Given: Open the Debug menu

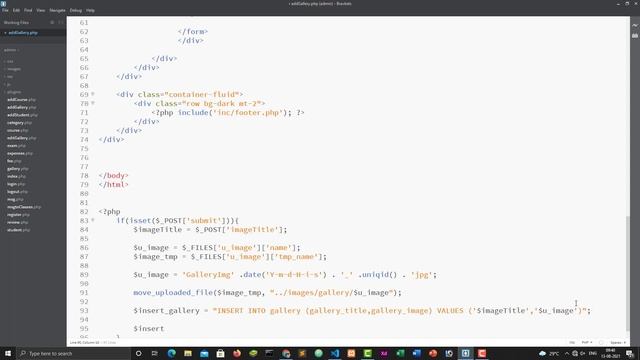Looking at the screenshot, I should (x=76, y=10).
